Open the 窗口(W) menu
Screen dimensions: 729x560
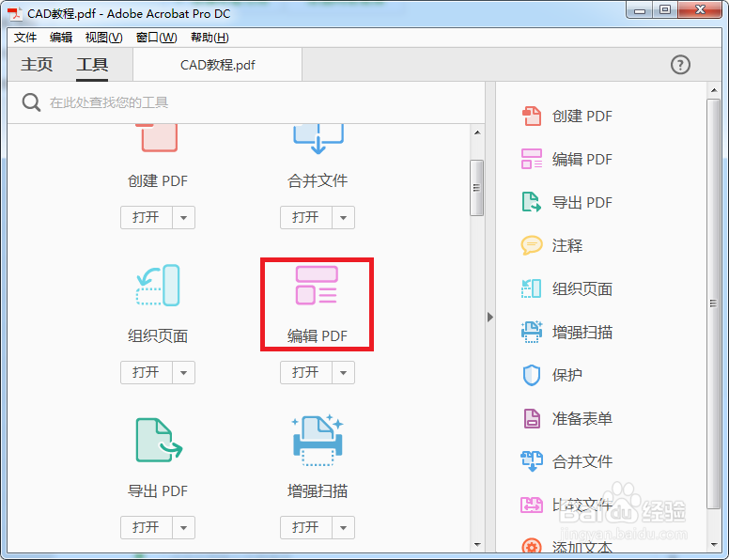[156, 38]
